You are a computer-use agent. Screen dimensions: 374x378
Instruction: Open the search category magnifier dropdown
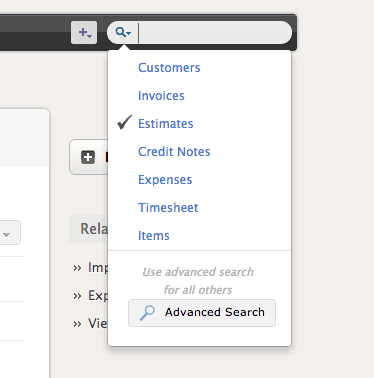point(123,33)
